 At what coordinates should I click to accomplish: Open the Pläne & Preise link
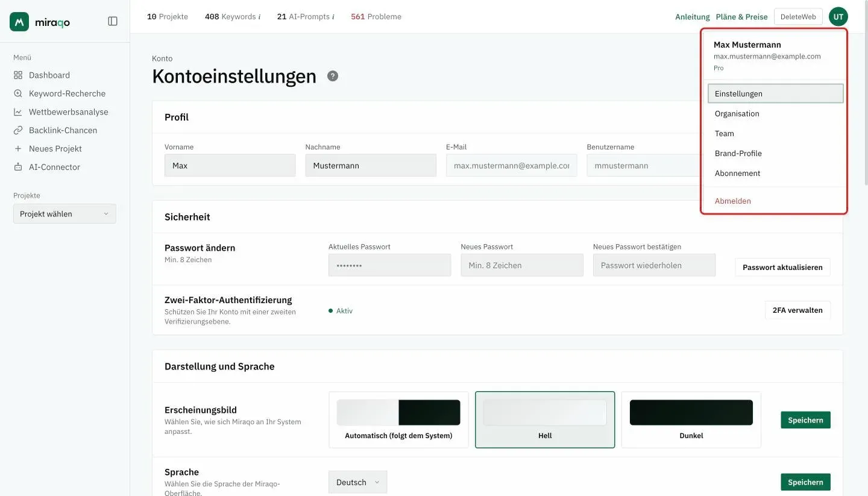click(x=742, y=17)
